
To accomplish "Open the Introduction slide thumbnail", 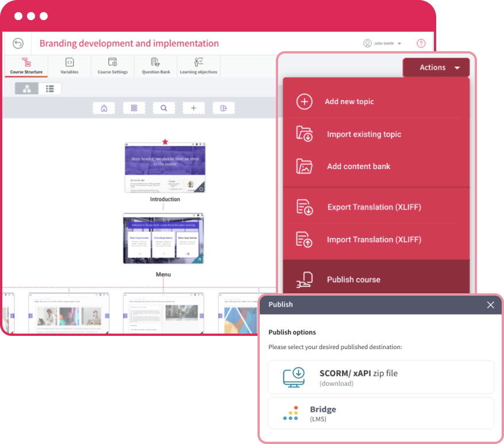I will pos(165,168).
